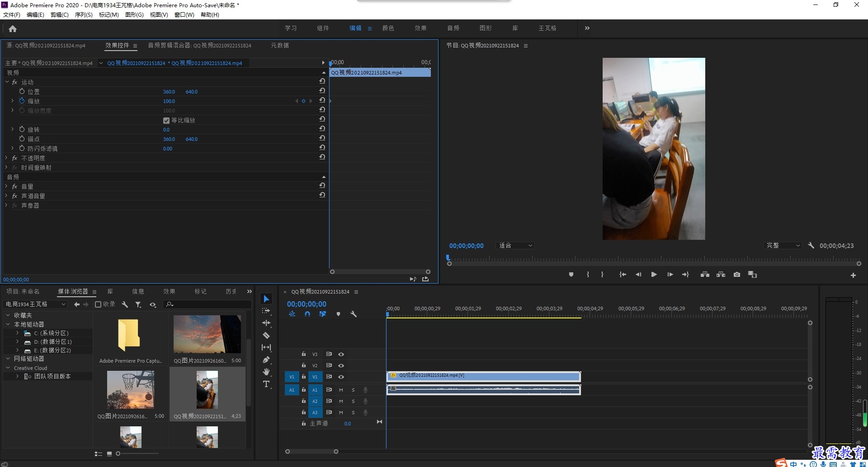Viewport: 868px width, 467px height.
Task: Select the Pen tool in timeline tools
Action: click(266, 360)
